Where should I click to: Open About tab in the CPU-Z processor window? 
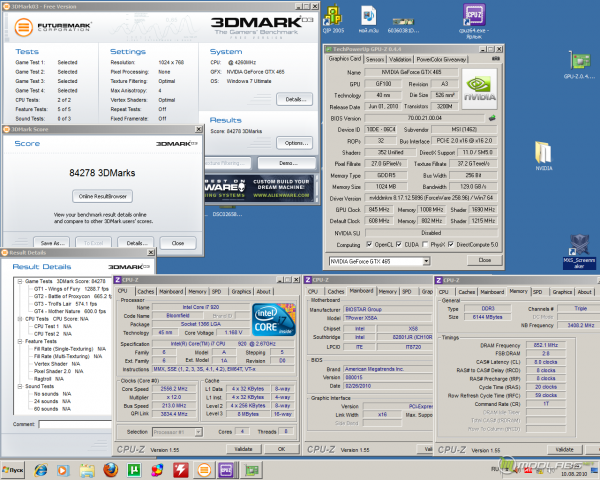[x=263, y=292]
